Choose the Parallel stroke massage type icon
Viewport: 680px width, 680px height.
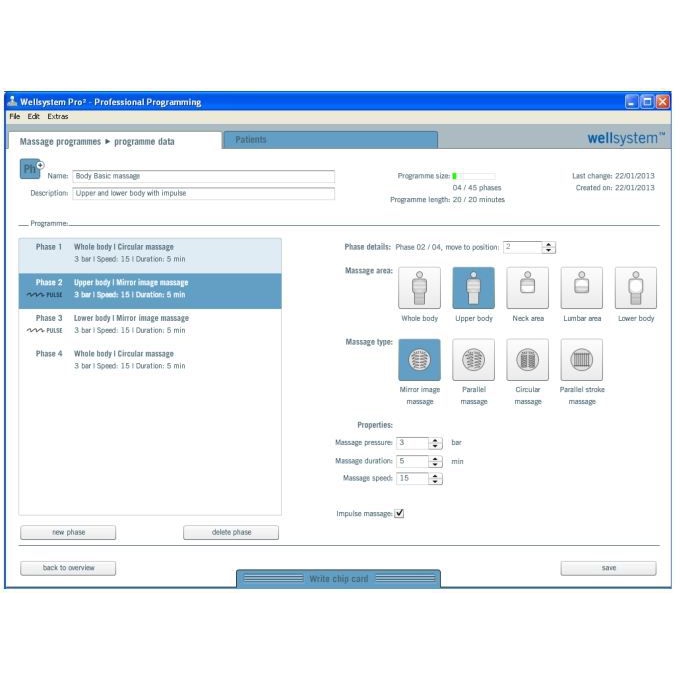(582, 360)
